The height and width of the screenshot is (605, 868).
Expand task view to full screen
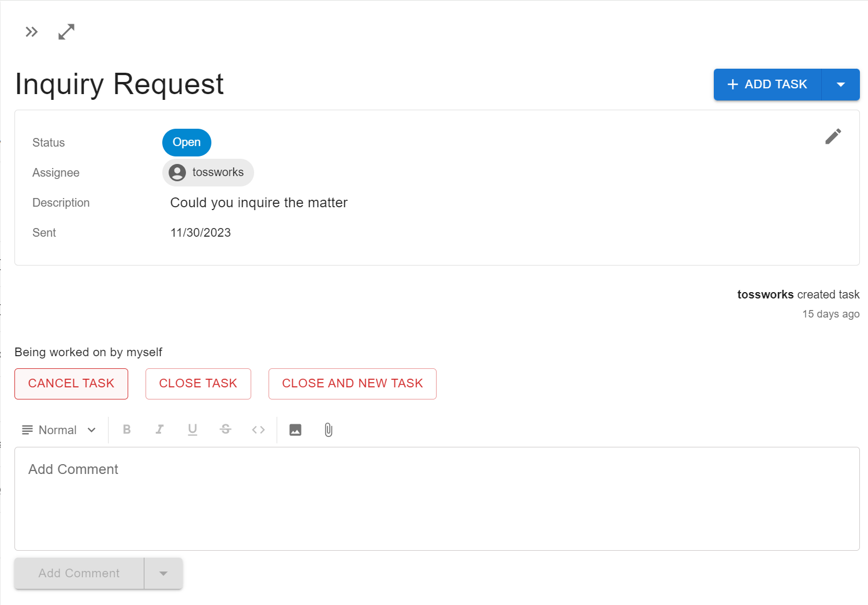coord(66,32)
